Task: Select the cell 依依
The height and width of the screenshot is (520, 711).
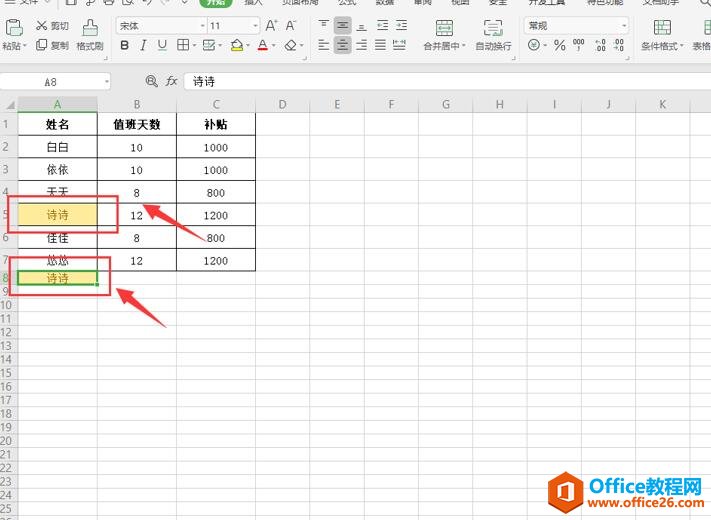Action: click(58, 170)
